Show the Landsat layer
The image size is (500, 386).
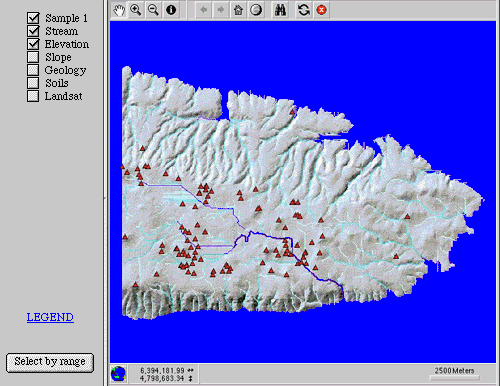pyautogui.click(x=33, y=96)
